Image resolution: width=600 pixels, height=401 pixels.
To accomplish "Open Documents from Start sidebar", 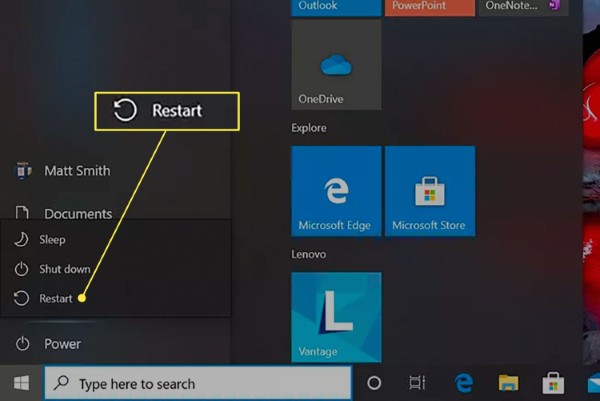I will coord(77,213).
